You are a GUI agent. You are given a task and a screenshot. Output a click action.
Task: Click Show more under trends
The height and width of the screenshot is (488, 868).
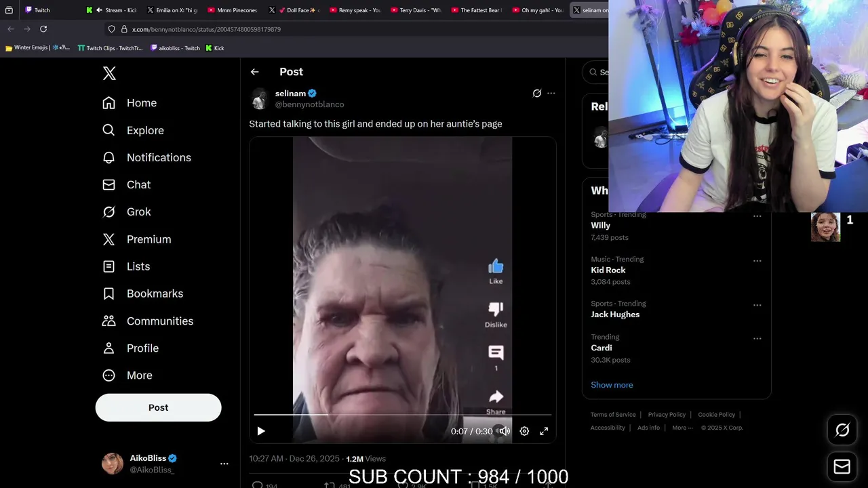(x=612, y=385)
